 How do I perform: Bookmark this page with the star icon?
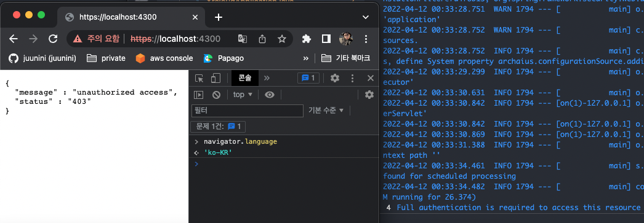(x=282, y=39)
